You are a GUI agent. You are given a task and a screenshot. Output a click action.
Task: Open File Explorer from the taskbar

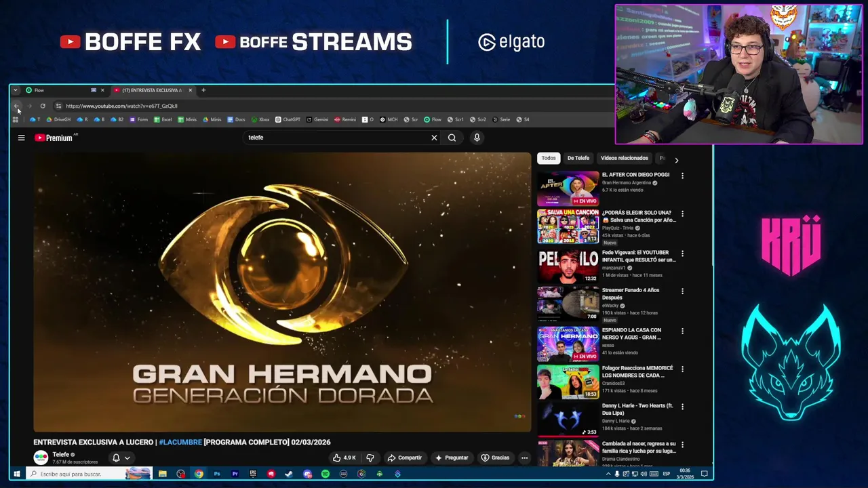pos(163,474)
